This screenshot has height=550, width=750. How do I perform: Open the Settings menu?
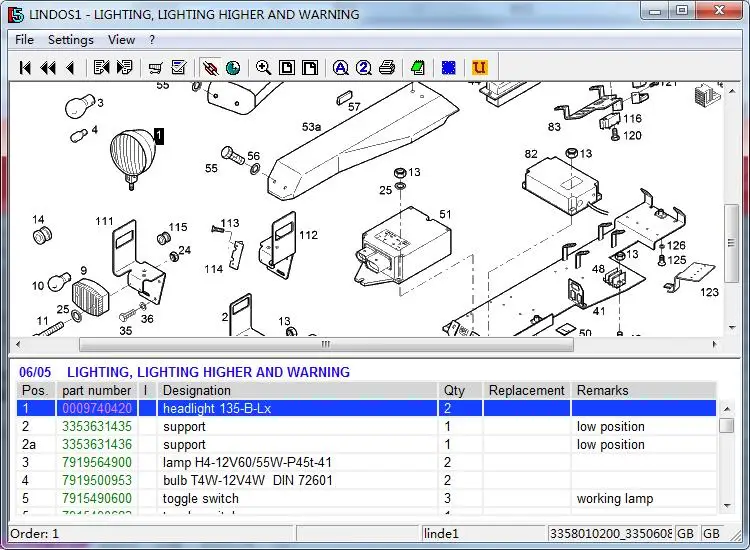pos(71,40)
